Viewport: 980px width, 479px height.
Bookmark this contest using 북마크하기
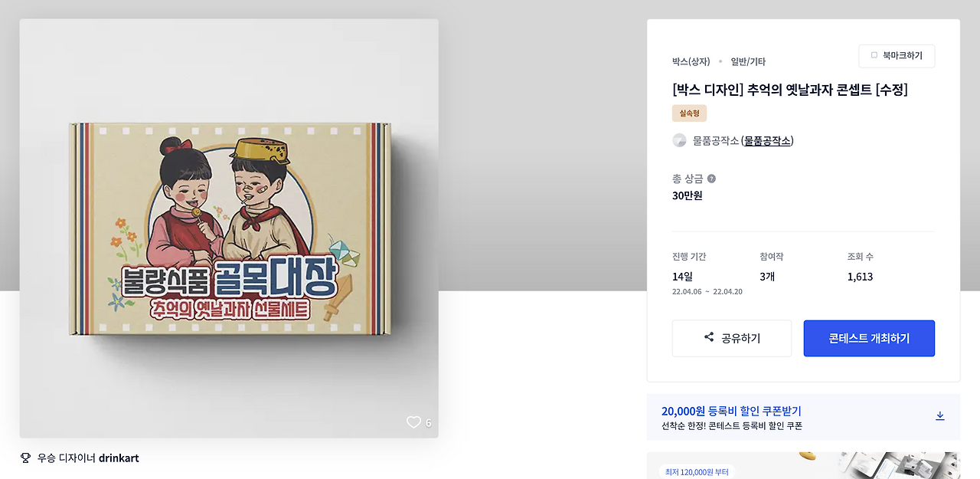coord(897,55)
